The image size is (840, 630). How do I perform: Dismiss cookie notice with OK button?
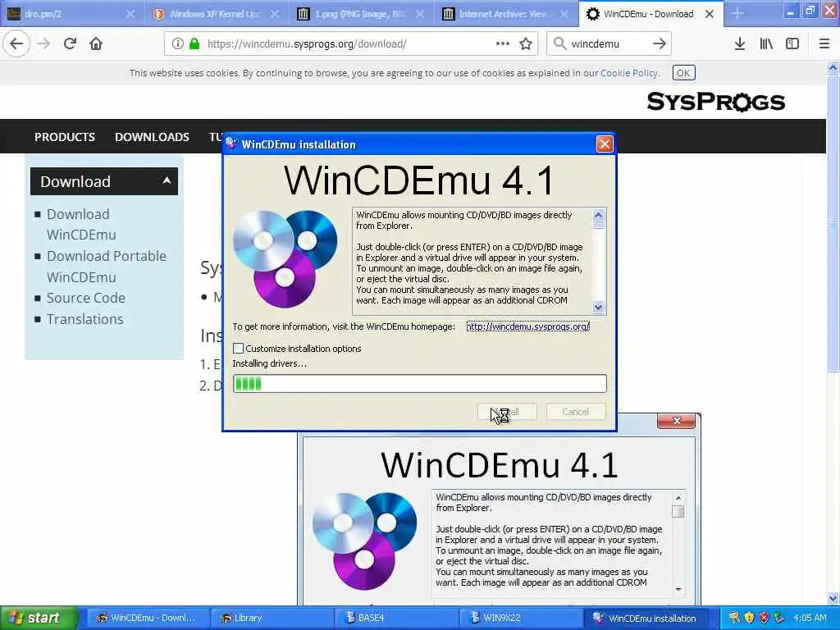[683, 73]
